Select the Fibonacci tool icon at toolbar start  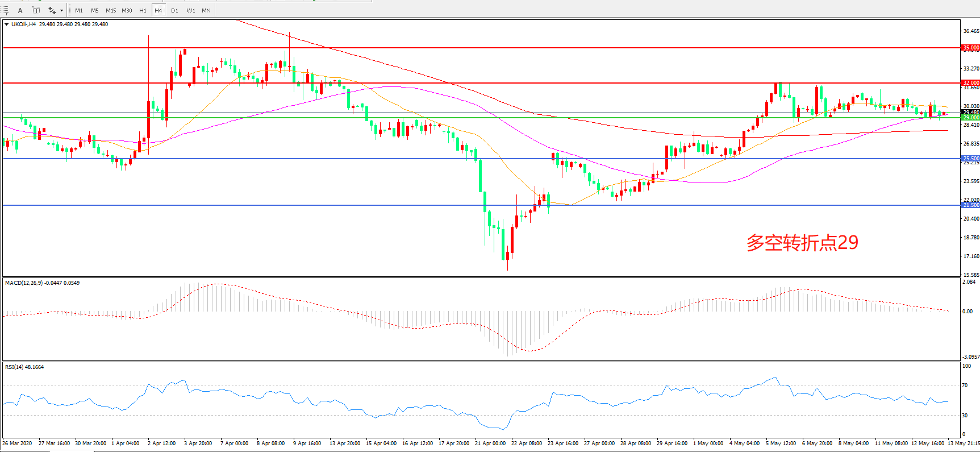click(x=5, y=10)
